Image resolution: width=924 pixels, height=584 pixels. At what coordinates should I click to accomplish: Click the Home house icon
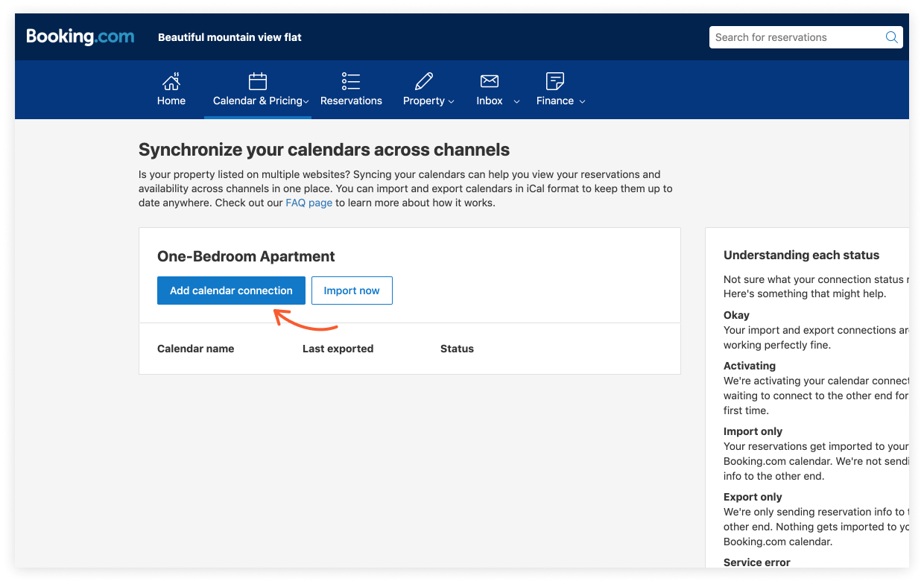(x=171, y=80)
